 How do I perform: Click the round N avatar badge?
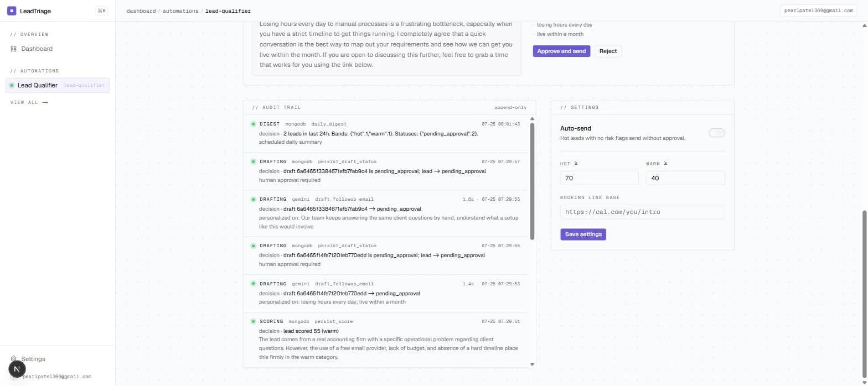pos(17,369)
